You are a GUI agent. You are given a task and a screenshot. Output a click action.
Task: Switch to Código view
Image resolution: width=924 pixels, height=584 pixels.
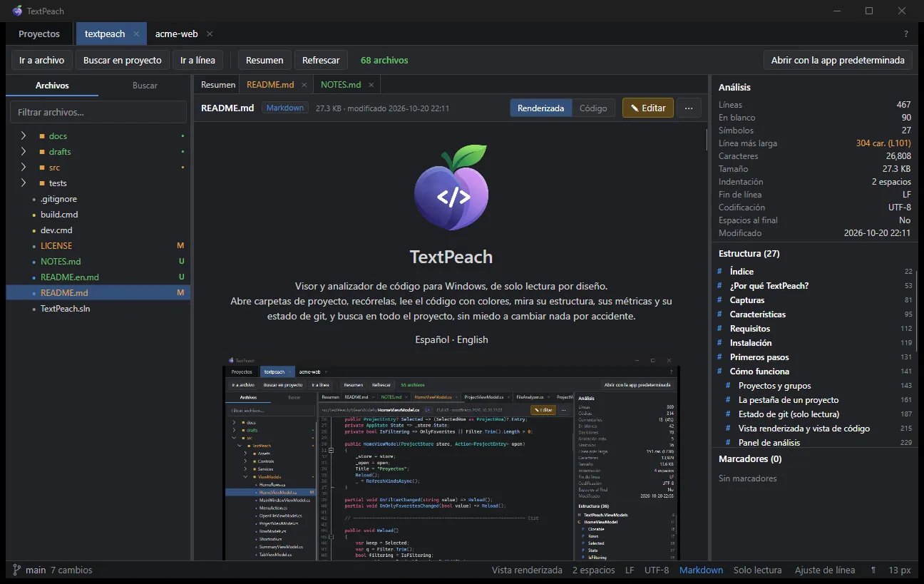coord(593,108)
